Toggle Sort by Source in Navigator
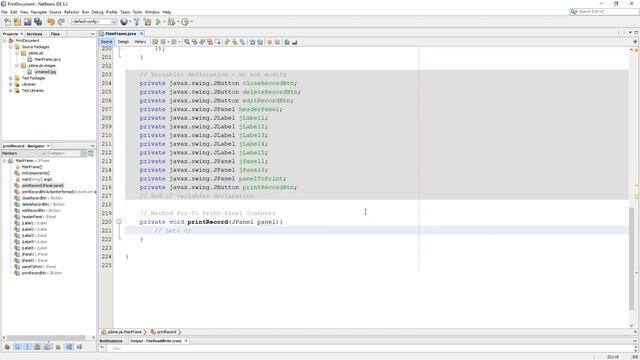The width and height of the screenshot is (640, 360). (x=79, y=347)
